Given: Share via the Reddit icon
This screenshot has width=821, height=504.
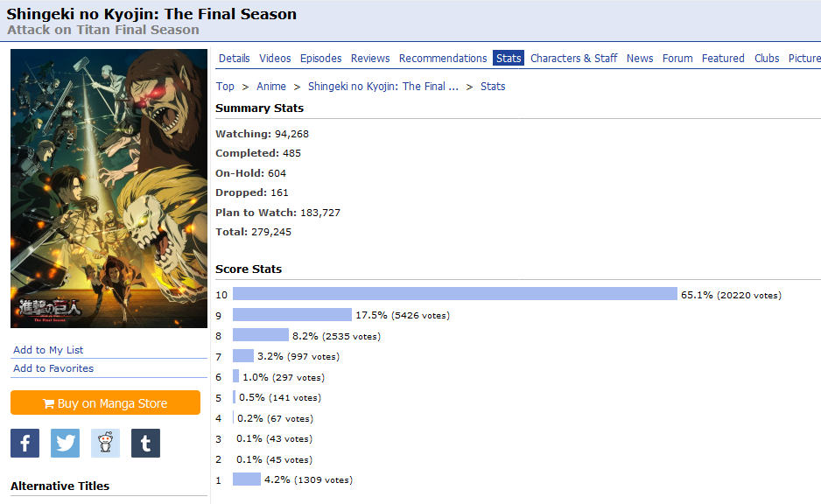Looking at the screenshot, I should click(105, 443).
